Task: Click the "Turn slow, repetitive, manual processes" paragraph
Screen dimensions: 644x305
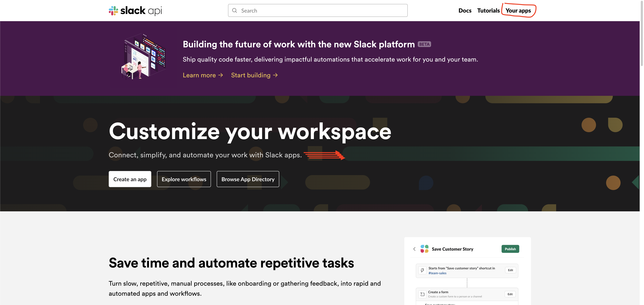Action: pos(245,288)
